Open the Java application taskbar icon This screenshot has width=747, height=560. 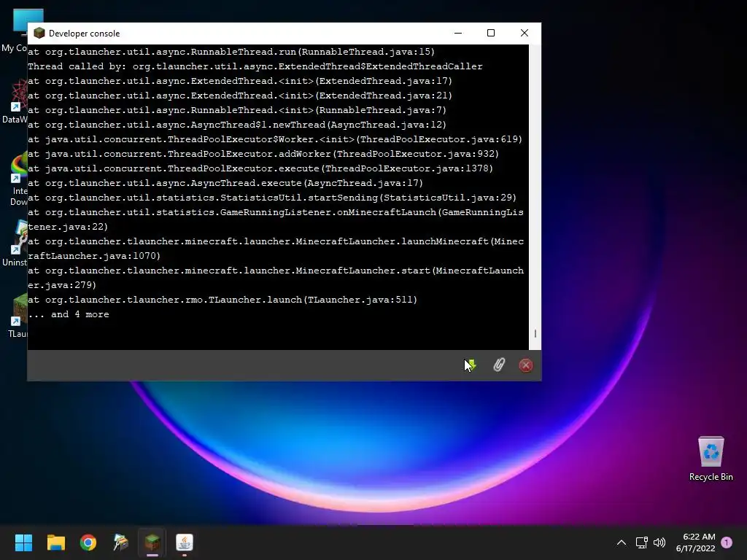(x=185, y=542)
